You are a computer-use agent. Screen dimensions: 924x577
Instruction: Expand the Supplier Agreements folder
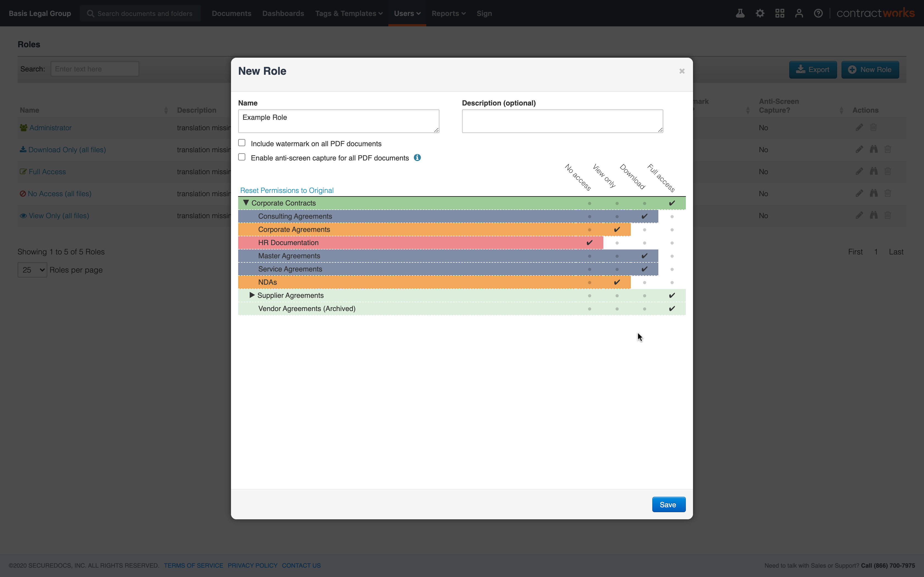coord(252,295)
